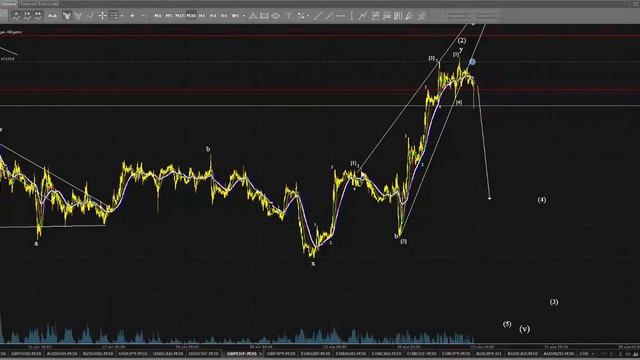The width and height of the screenshot is (640, 360).
Task: Open the GBPUSD,M30 chart tab
Action: click(26, 353)
